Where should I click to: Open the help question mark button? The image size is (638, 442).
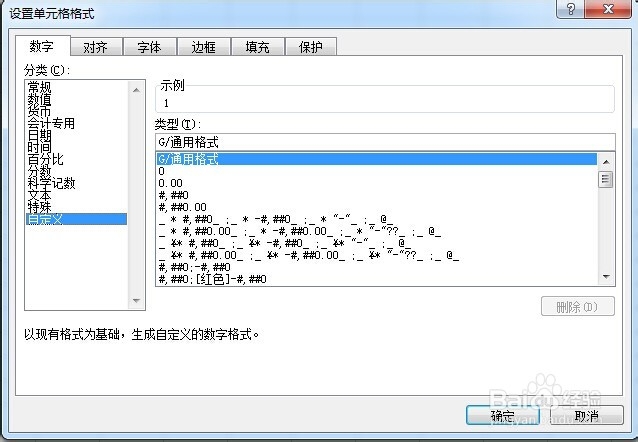click(x=570, y=9)
